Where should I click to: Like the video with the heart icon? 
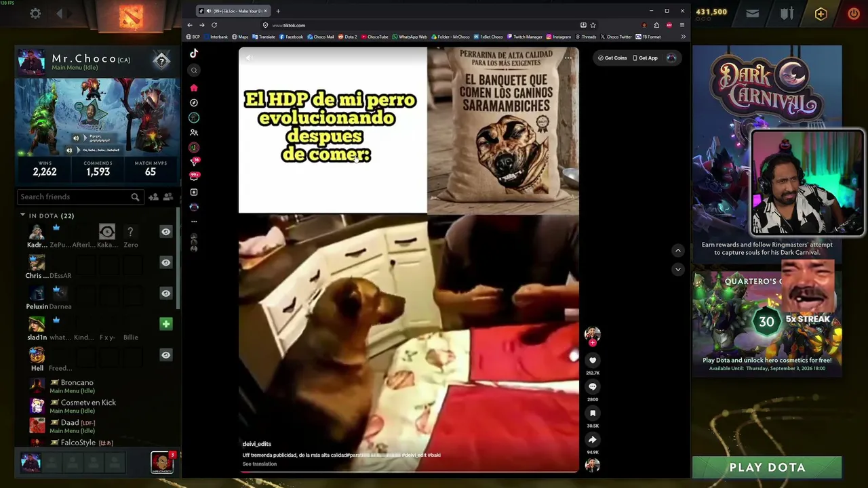click(592, 361)
